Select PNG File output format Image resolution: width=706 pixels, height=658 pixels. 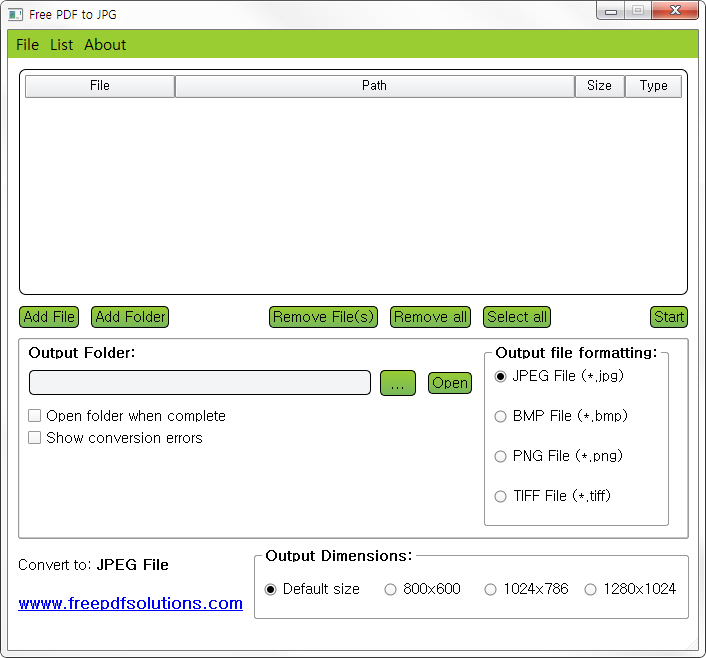pos(501,457)
